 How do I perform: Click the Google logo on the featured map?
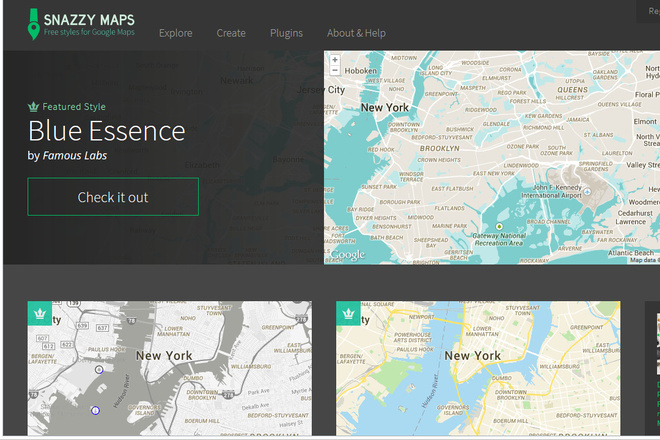(347, 255)
